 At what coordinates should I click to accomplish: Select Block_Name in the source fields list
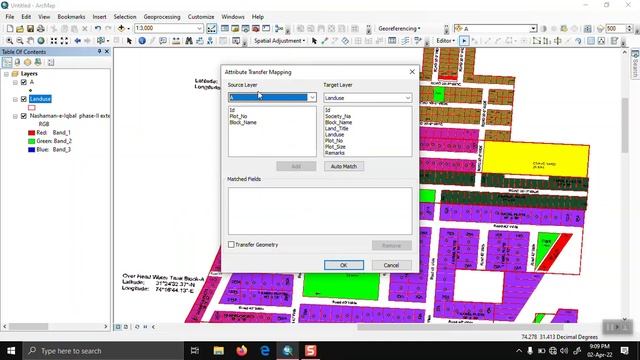[x=243, y=122]
